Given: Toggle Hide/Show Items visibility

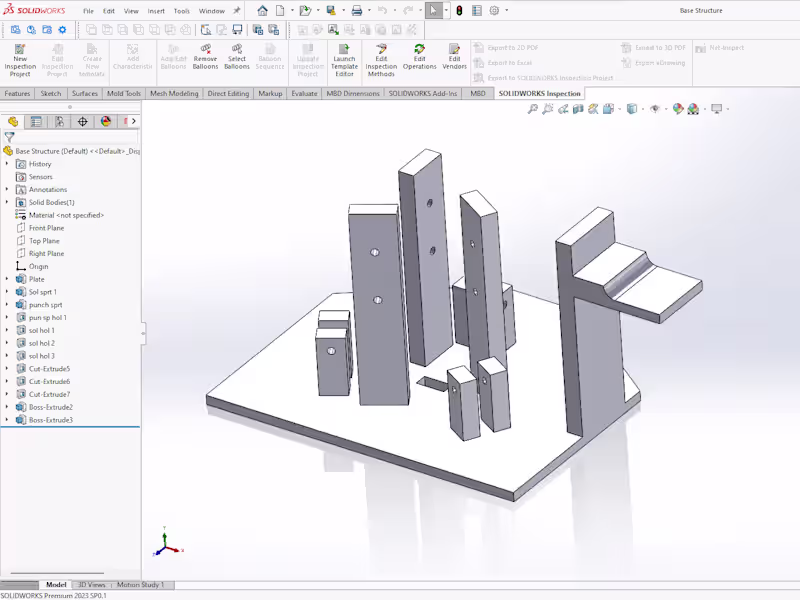Looking at the screenshot, I should tap(654, 110).
